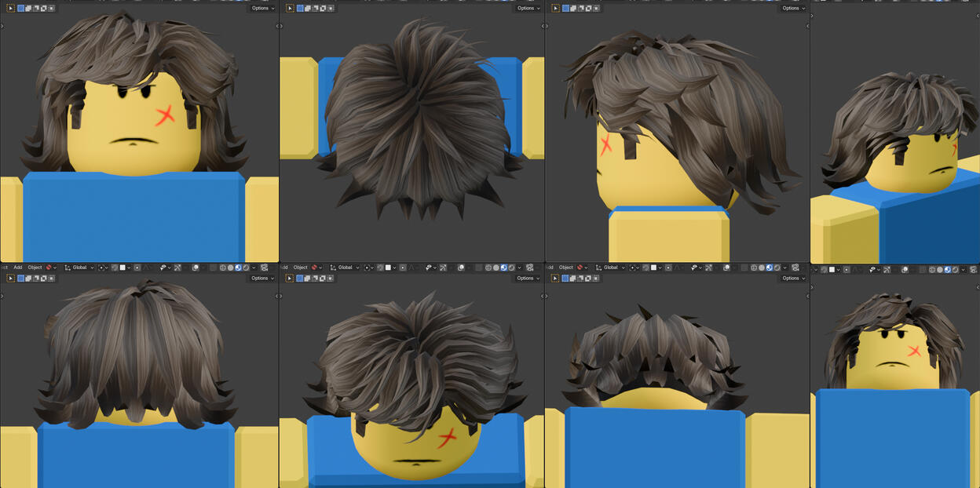
Task: Choose Intersect Selection mode in side-profile viewport
Action: pyautogui.click(x=595, y=8)
